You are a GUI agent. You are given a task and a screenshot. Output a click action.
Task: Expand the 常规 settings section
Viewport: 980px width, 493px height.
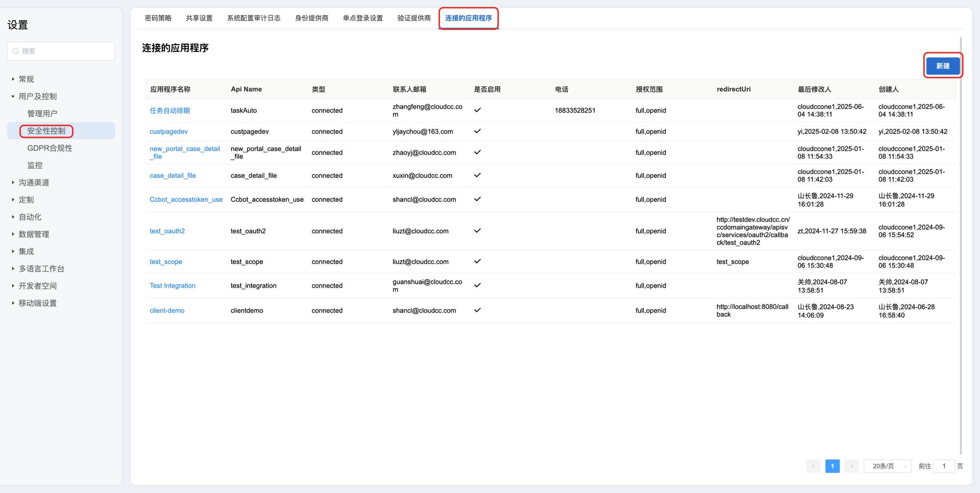click(x=13, y=79)
